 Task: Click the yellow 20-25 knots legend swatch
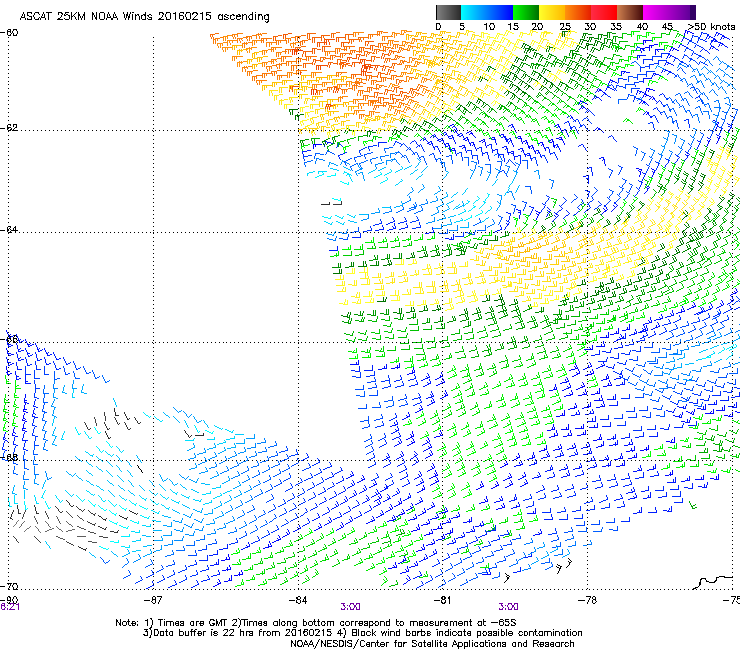pyautogui.click(x=552, y=12)
